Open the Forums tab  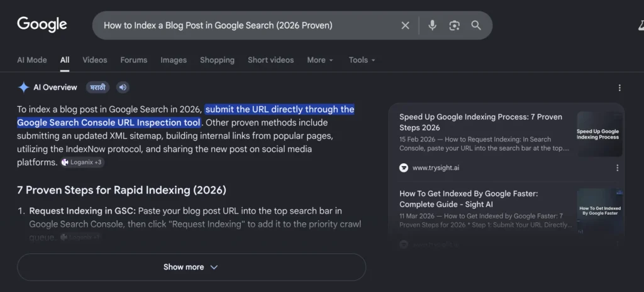(133, 60)
